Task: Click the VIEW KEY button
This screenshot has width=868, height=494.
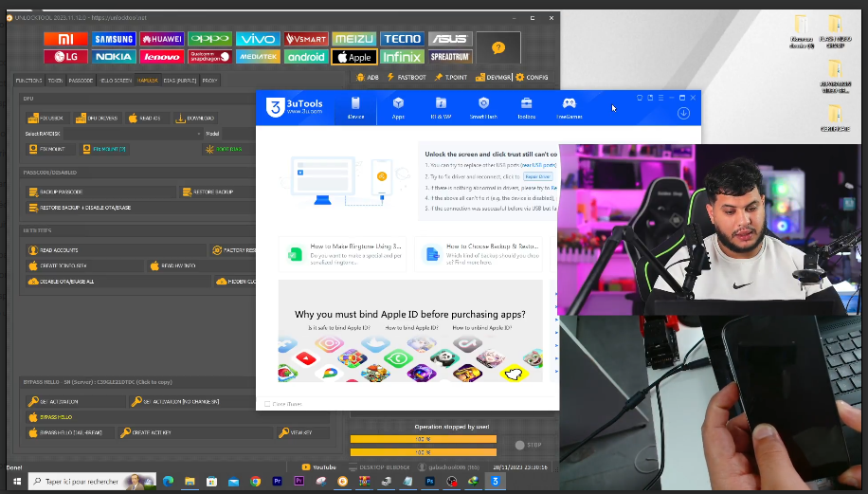Action: coord(303,432)
